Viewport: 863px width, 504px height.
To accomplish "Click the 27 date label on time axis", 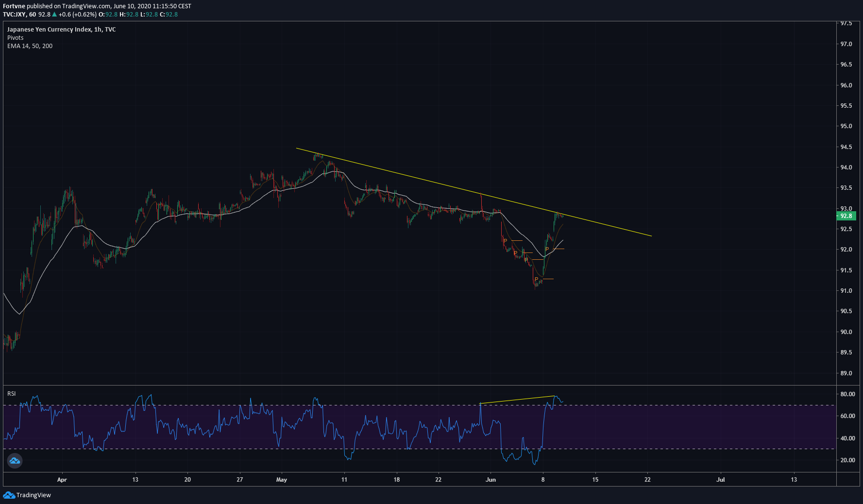I will 239,480.
